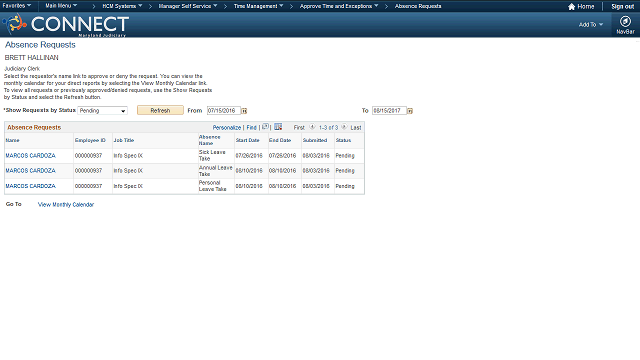
Task: Expand the HCM Systems breadcrumb menu
Action: click(x=122, y=6)
